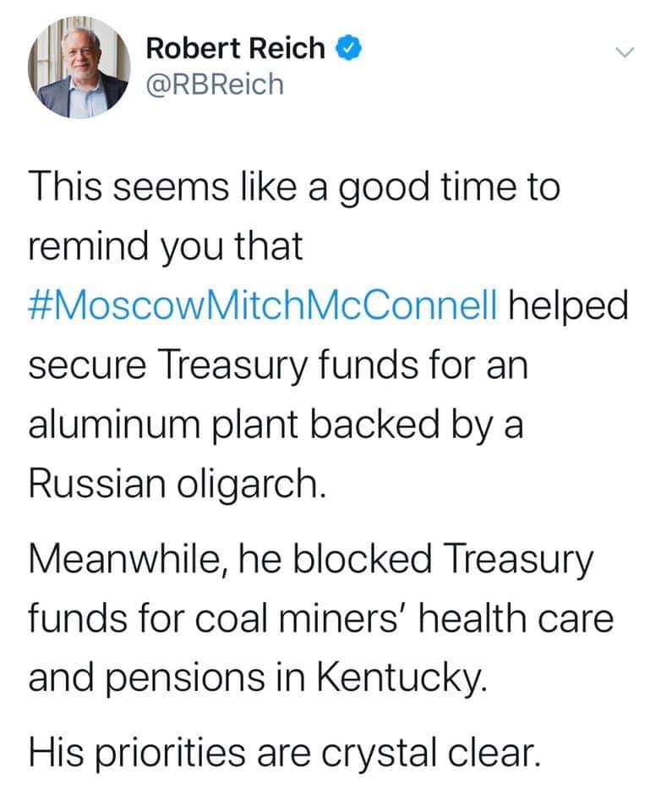The height and width of the screenshot is (812, 661).
Task: Click the blue verified checkmark badge
Action: 349,48
